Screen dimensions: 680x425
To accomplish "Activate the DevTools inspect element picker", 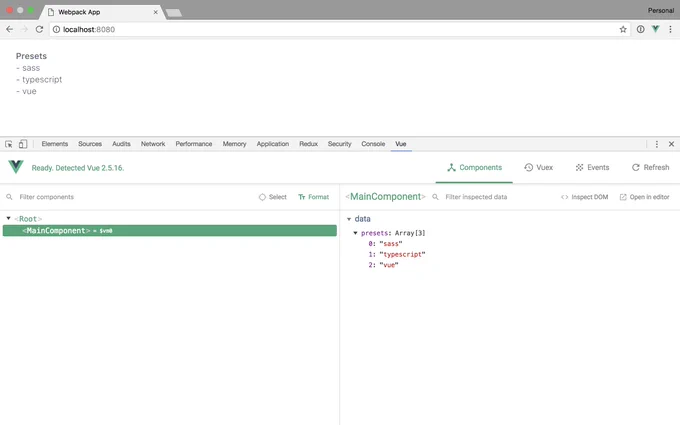I will tap(9, 144).
